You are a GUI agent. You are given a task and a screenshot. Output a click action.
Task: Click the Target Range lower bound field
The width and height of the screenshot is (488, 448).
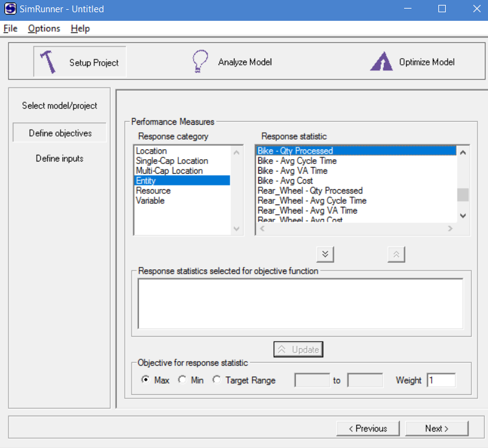point(312,380)
